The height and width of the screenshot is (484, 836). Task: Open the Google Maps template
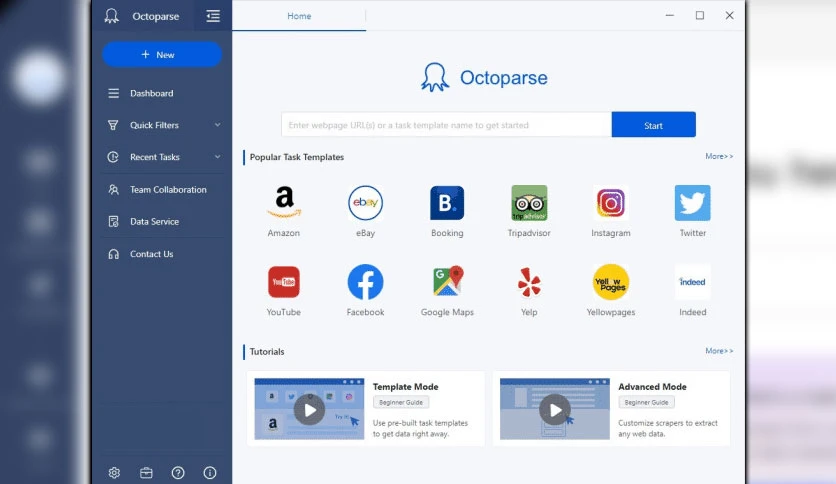(447, 282)
